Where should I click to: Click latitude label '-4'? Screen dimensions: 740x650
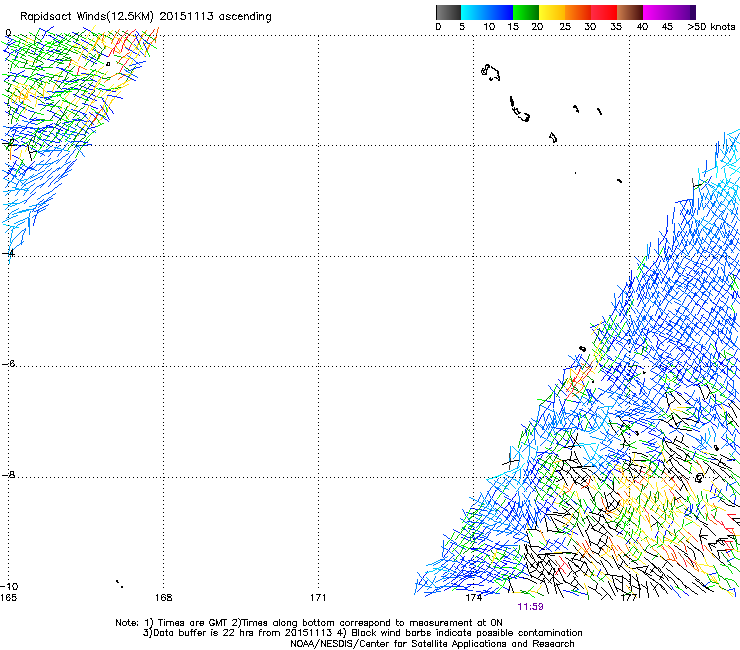[x=8, y=253]
